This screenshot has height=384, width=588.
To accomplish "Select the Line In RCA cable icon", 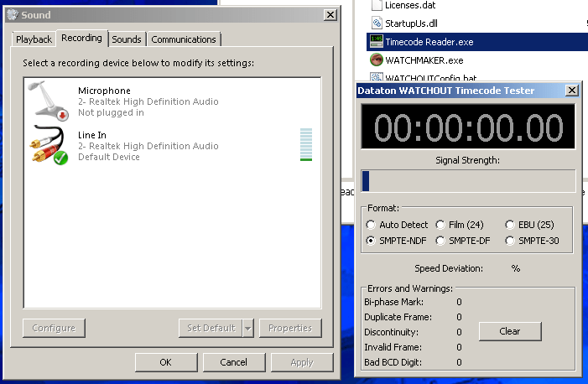I will 49,145.
